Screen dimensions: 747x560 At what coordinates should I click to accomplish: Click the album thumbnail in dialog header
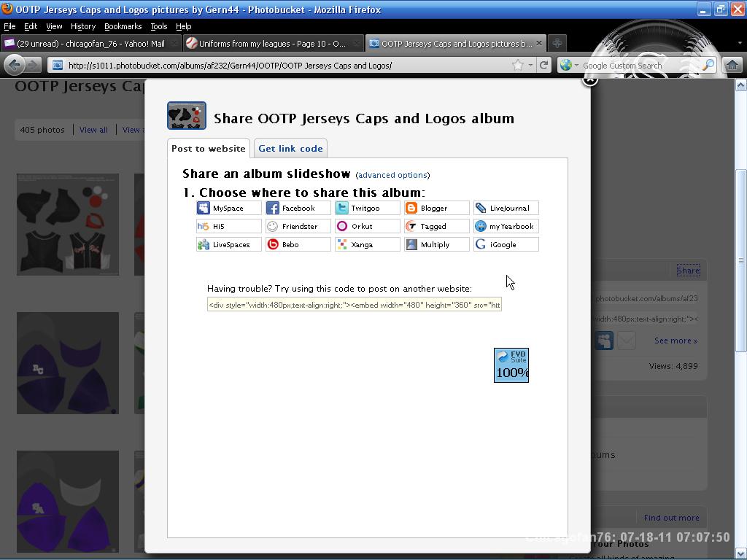tap(187, 116)
